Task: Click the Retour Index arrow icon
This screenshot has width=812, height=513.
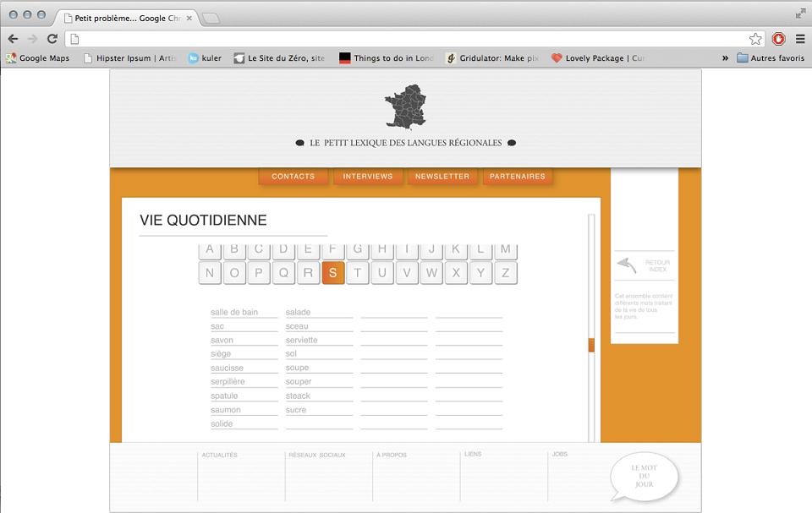Action: (x=627, y=265)
